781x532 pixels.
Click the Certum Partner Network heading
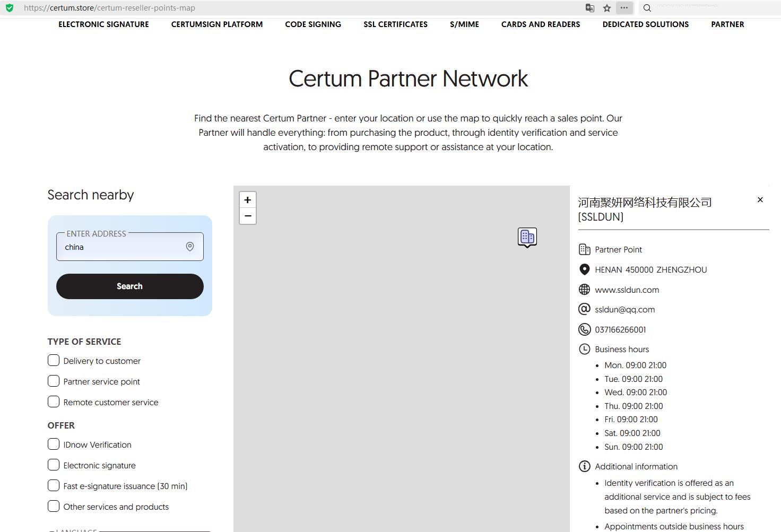pyautogui.click(x=408, y=79)
